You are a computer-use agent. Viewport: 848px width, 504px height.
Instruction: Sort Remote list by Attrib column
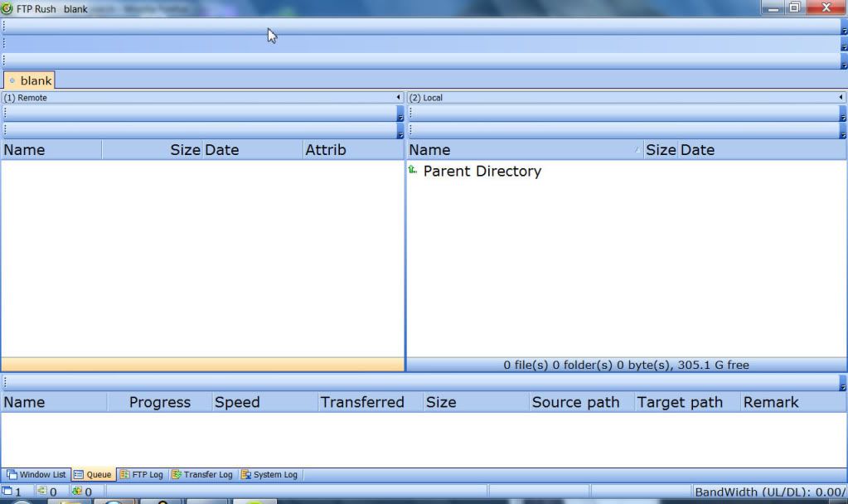352,150
